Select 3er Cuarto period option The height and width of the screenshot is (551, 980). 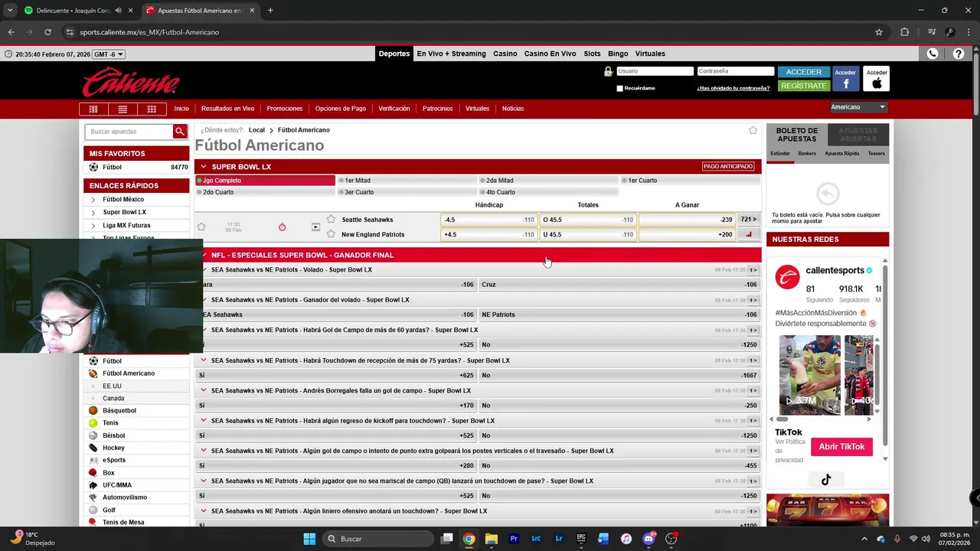point(407,192)
